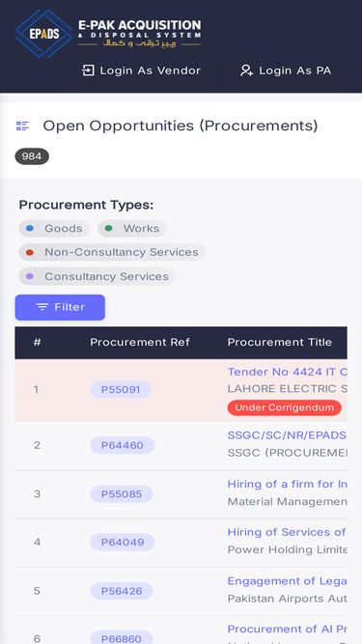Click the red Non-Consultancy Services dot
The width and height of the screenshot is (362, 644).
pos(30,252)
